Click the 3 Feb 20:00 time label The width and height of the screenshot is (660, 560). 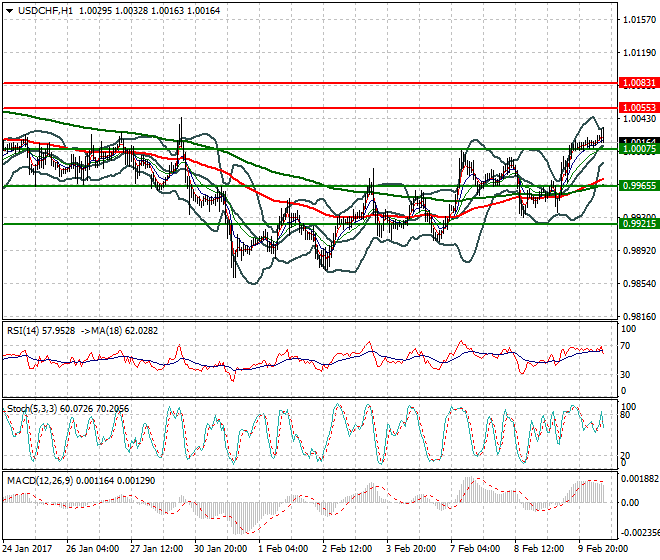point(411,549)
